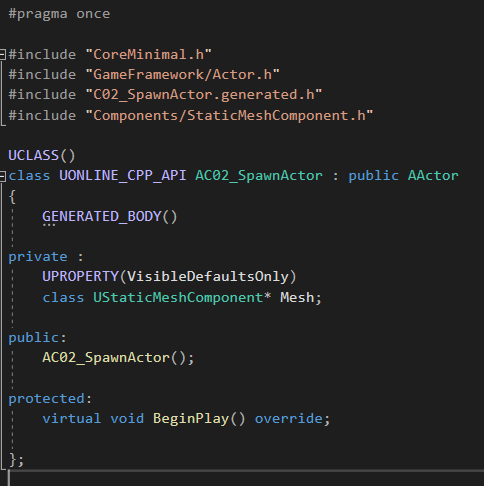Click the "#pragma once" line
Screen dimensions: 484x486
pos(59,14)
